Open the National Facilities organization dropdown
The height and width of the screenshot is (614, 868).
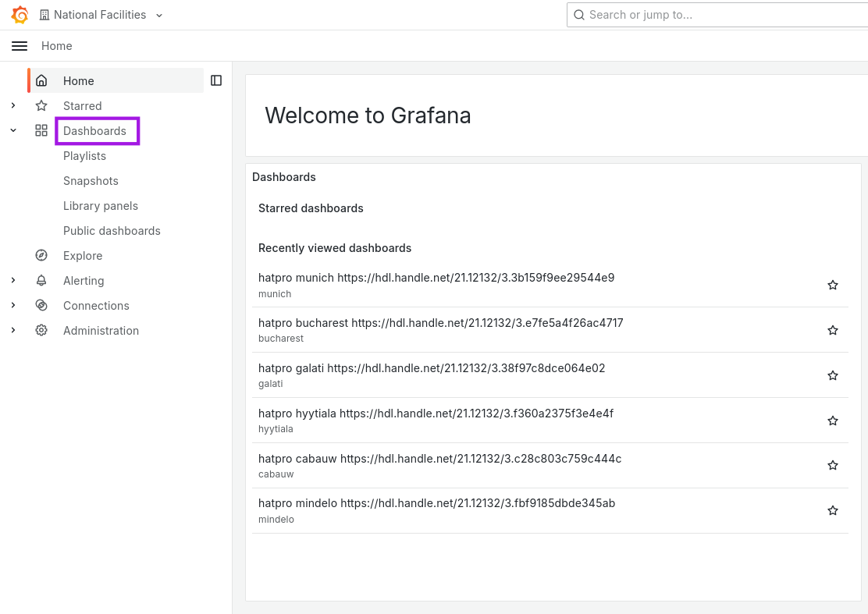pos(101,15)
